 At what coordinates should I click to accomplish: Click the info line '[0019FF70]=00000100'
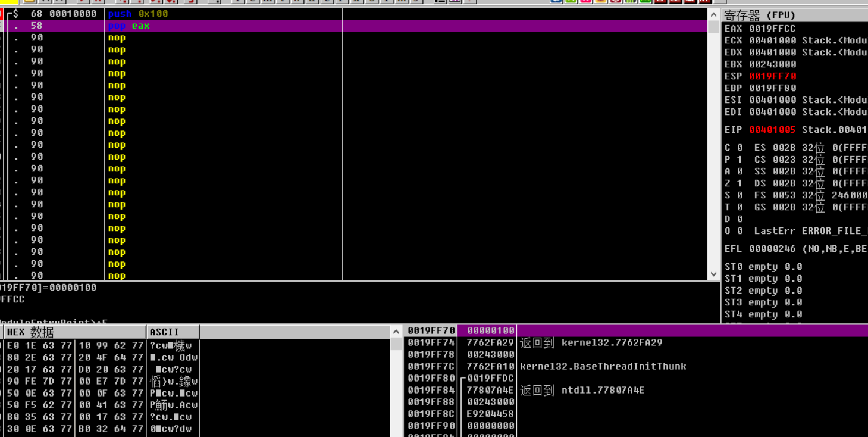click(x=48, y=288)
